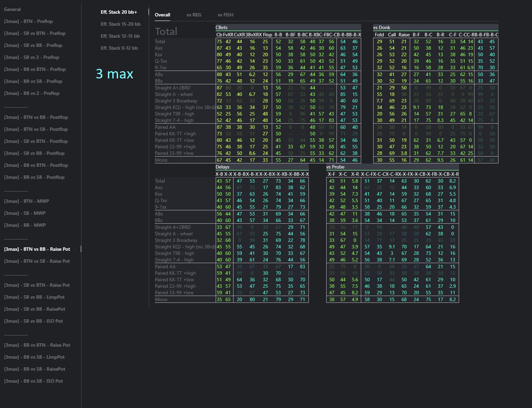Click the vs Probe table header

click(335, 167)
